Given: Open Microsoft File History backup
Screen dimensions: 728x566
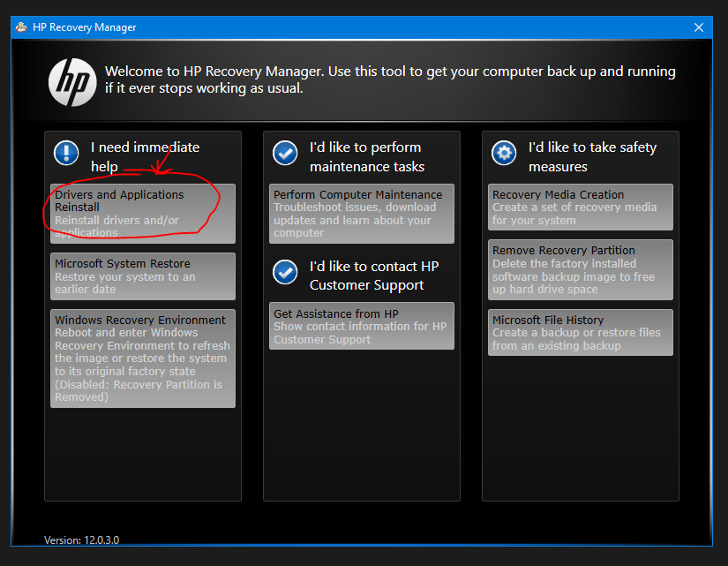Looking at the screenshot, I should coord(580,332).
